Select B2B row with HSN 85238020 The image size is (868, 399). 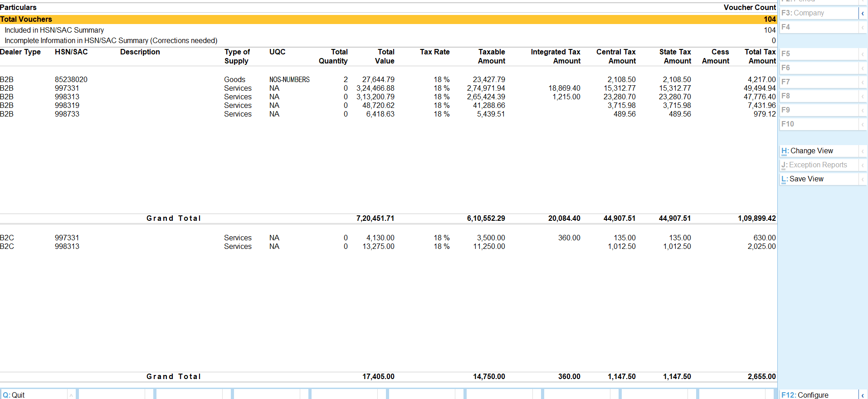pos(71,79)
